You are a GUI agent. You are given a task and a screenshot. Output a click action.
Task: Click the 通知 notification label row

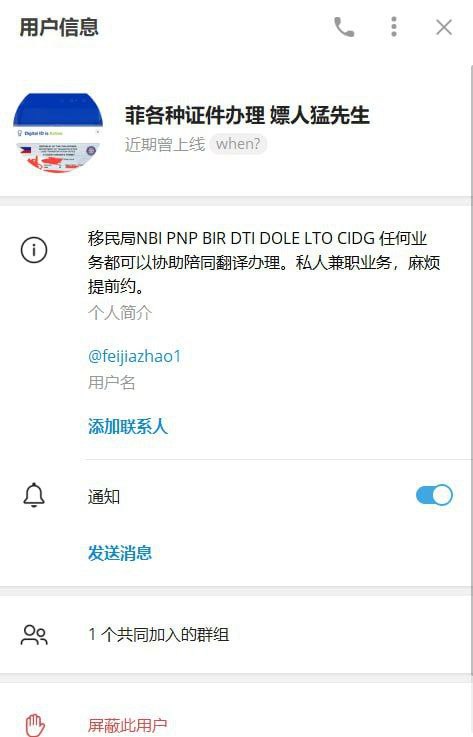[236, 495]
